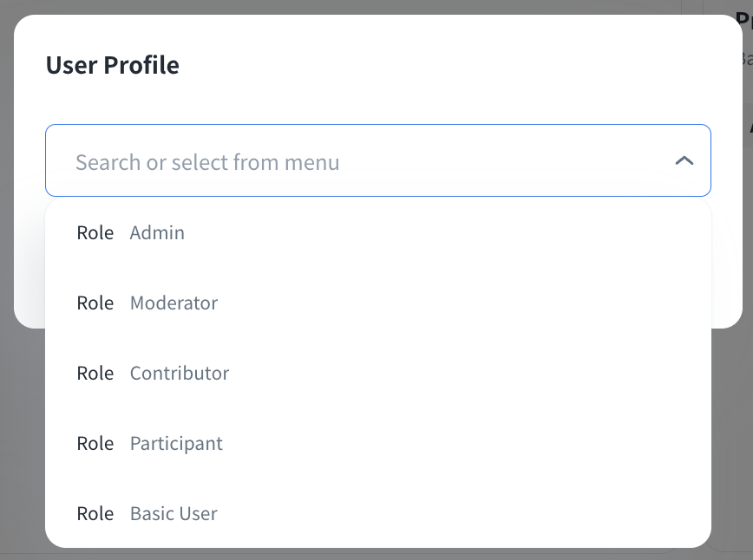
Task: Focus the 'Search or select from menu' field
Action: click(x=347, y=161)
